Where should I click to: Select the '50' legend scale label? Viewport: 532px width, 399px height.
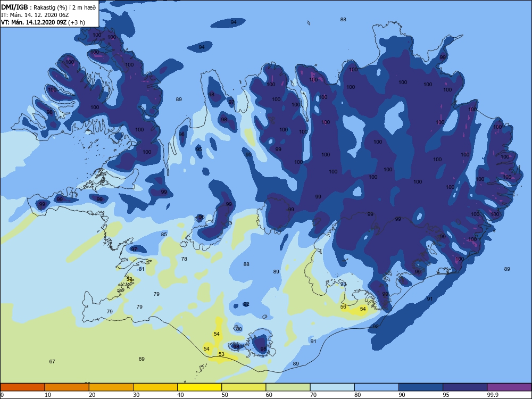click(225, 395)
